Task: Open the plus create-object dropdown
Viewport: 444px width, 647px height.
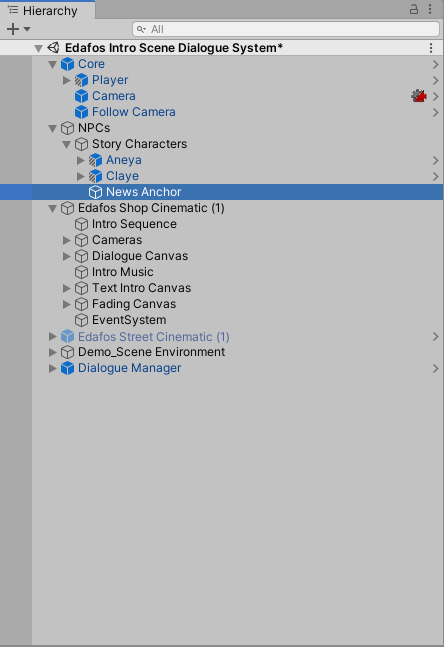Action: coord(18,29)
